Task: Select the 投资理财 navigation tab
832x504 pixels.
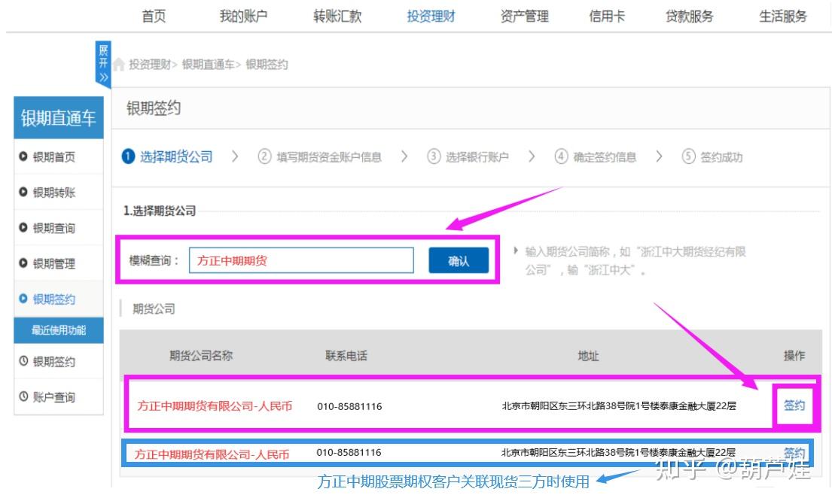Action: (431, 17)
